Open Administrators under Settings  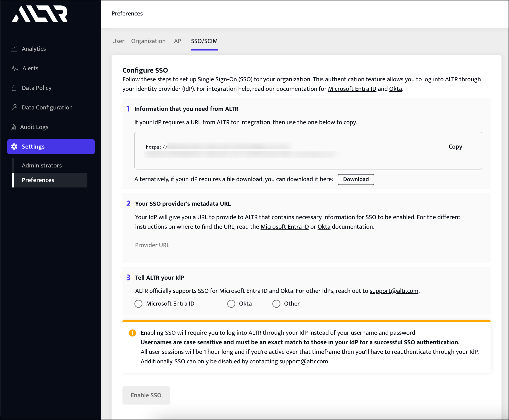(42, 165)
